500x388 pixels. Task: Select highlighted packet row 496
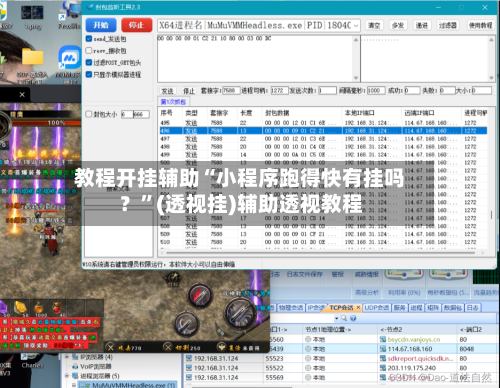323,131
